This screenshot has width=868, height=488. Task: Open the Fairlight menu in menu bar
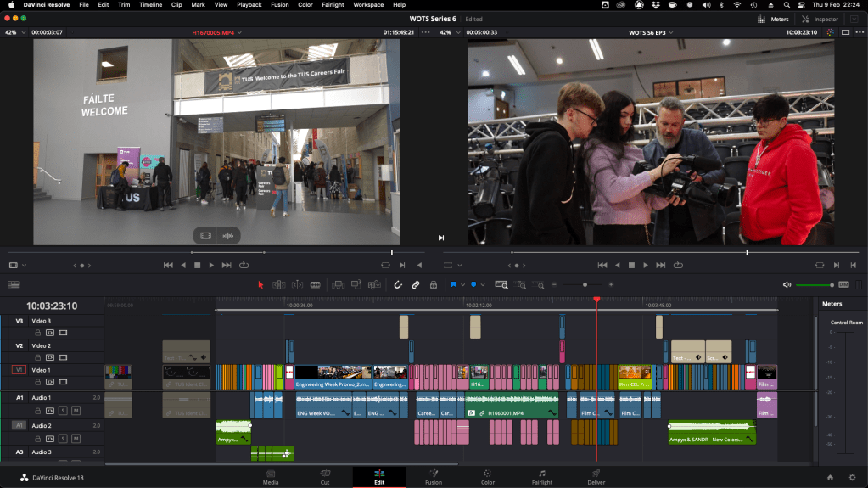click(333, 5)
